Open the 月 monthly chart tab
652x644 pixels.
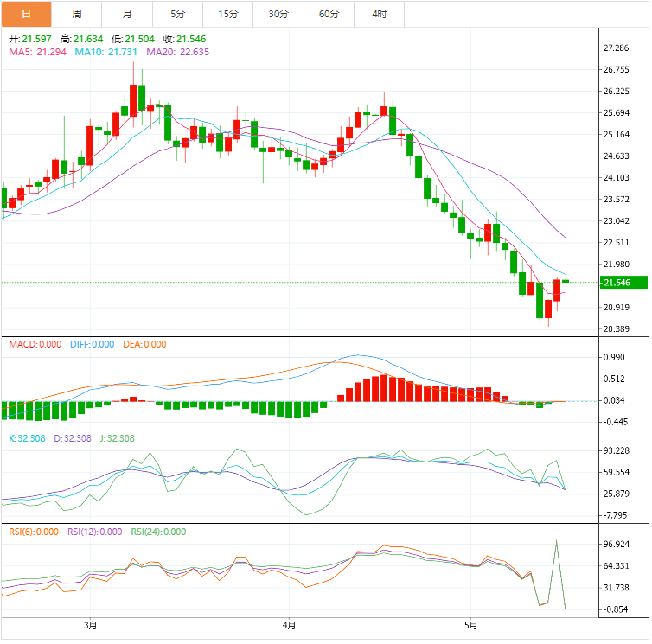tap(127, 14)
